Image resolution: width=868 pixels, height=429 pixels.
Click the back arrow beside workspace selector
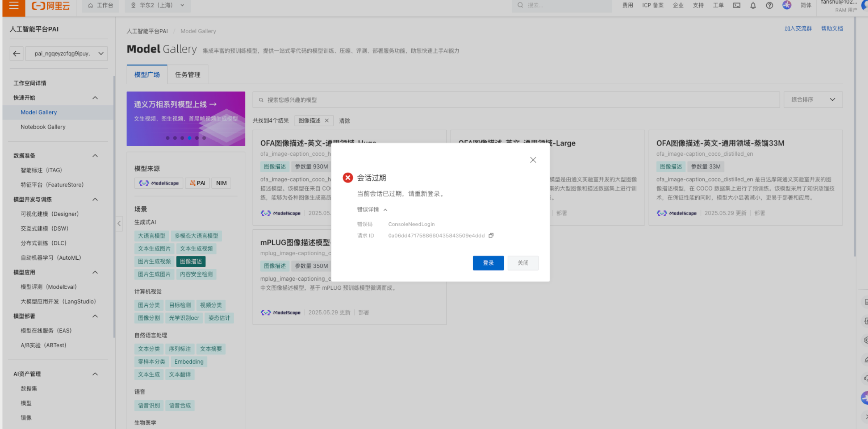click(16, 53)
